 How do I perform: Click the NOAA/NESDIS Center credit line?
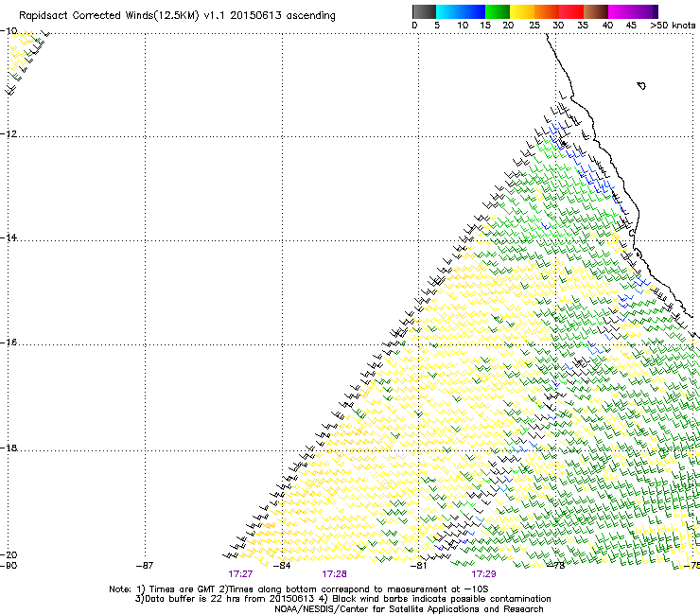tap(409, 609)
